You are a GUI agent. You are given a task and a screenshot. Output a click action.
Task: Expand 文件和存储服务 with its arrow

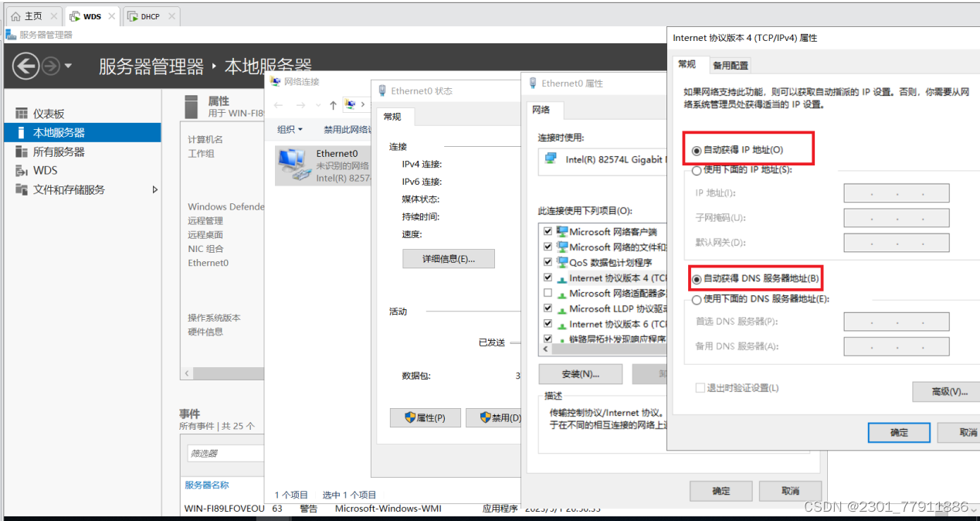tap(154, 189)
